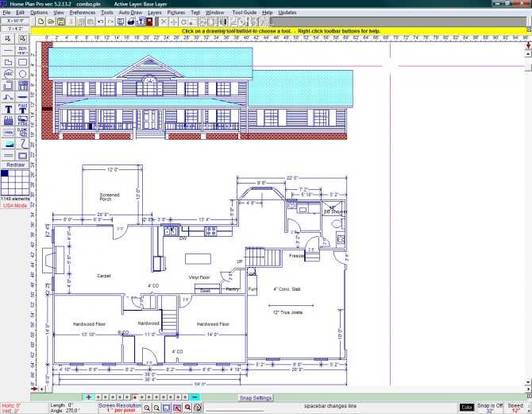Select the Fill pattern tool
Viewport: 532px width, 414px height.
pyautogui.click(x=8, y=121)
